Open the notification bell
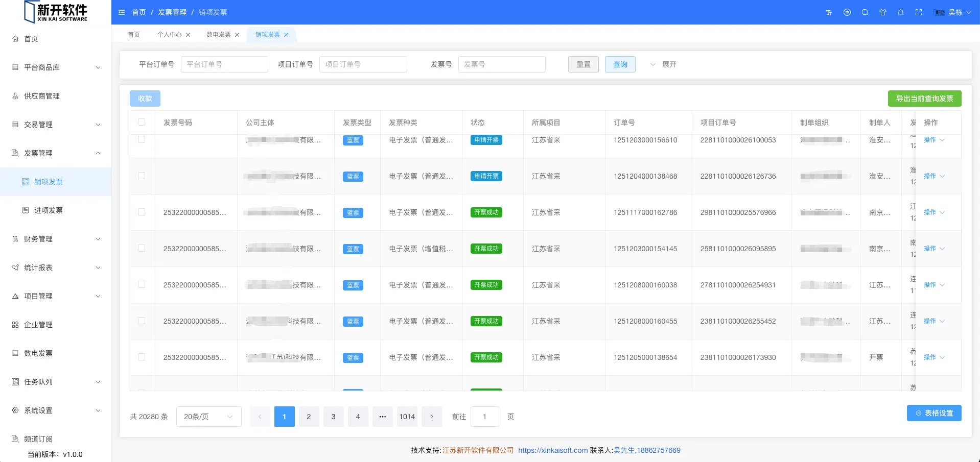Image resolution: width=980 pixels, height=462 pixels. point(901,12)
